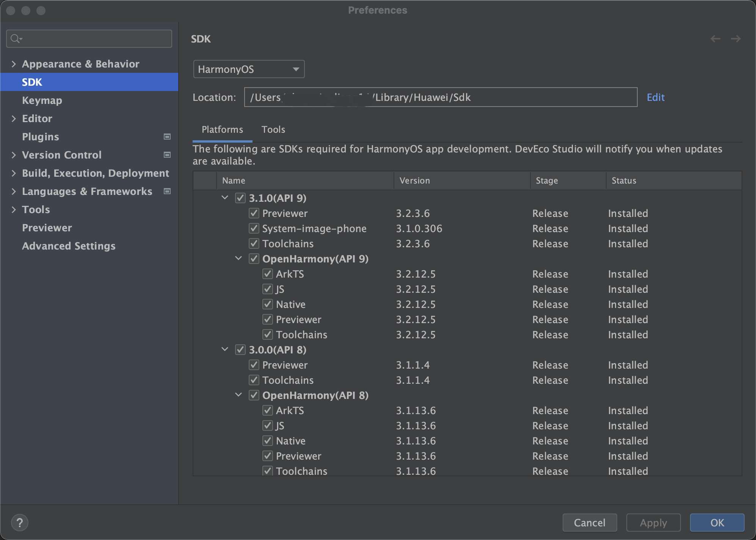Image resolution: width=756 pixels, height=540 pixels.
Task: Click the search magnifier icon
Action: tap(16, 39)
